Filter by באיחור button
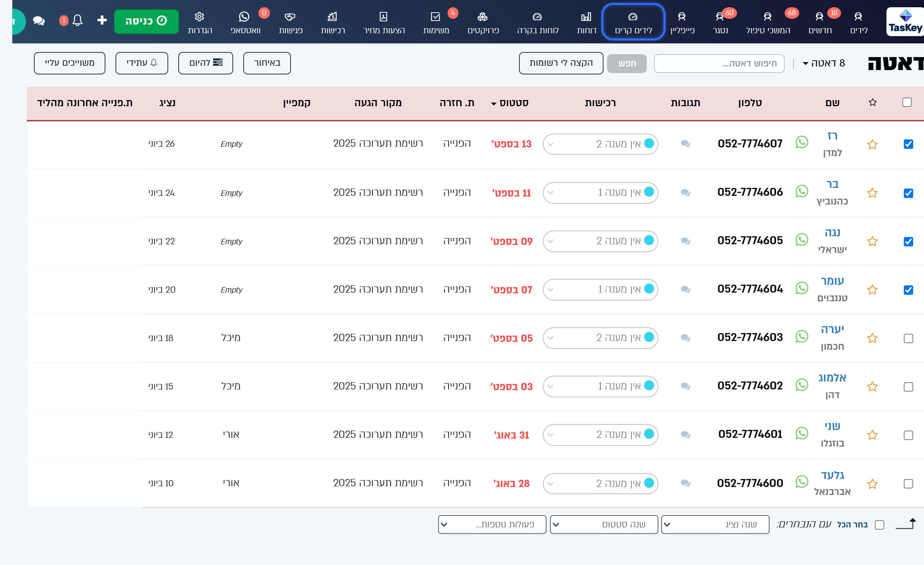924x565 pixels. 267,63
